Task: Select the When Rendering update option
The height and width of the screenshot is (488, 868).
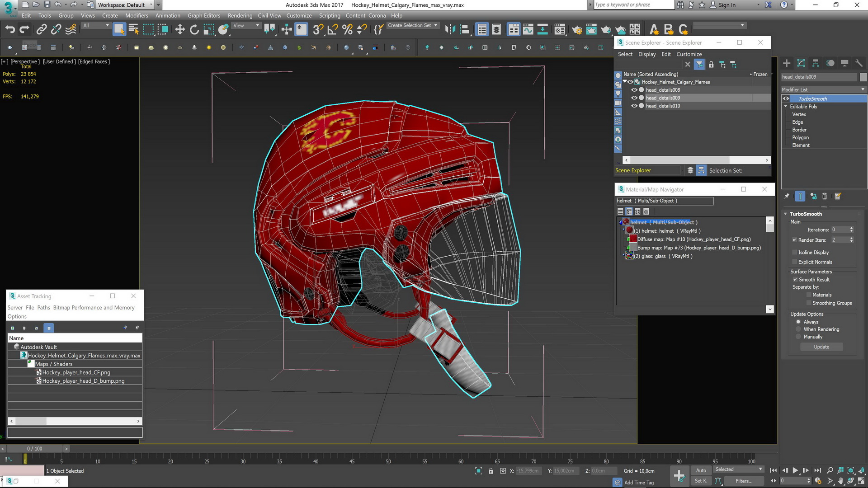Action: click(798, 329)
